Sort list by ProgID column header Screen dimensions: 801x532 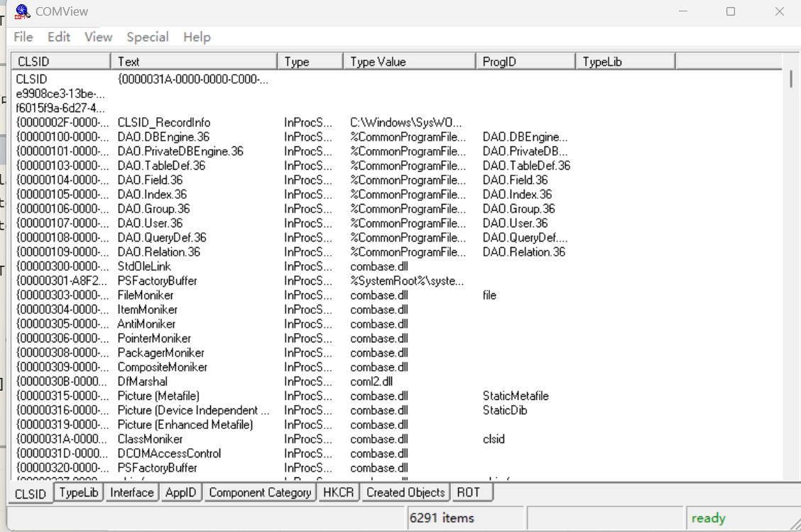[x=524, y=62]
